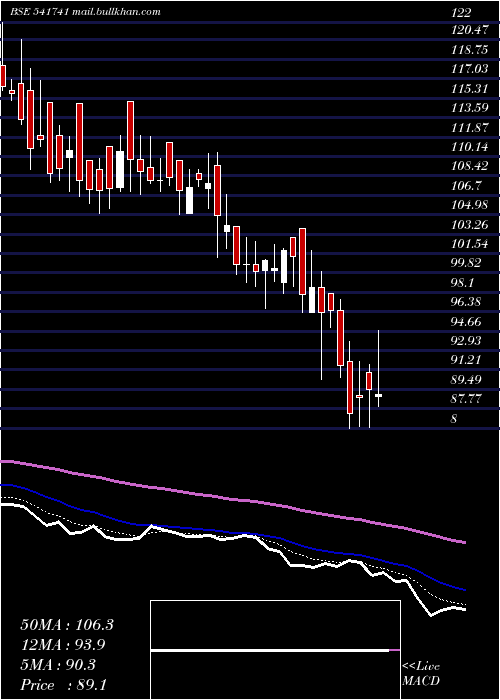The width and height of the screenshot is (500, 700).
Task: Select the 118.75 price axis label
Action: [469, 50]
